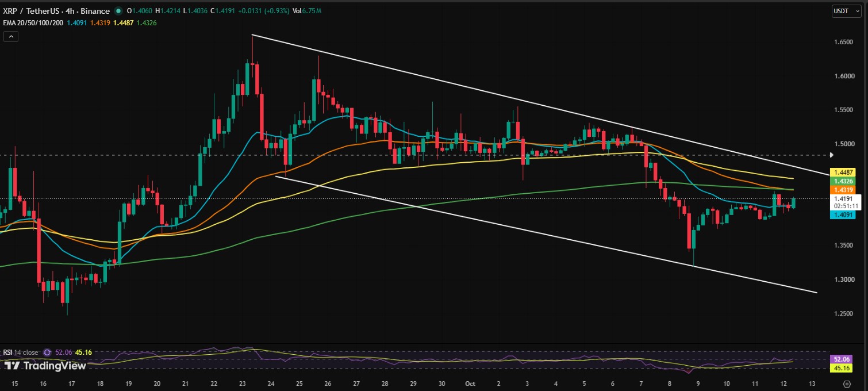Click the 13 date label on time axis
The height and width of the screenshot is (391, 868).
coord(812,383)
